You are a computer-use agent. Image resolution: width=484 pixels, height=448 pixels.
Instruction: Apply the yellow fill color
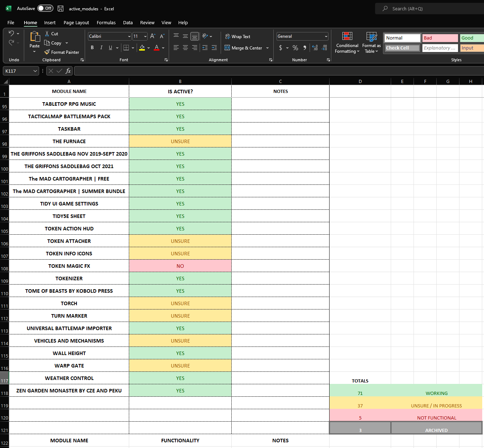coord(142,48)
